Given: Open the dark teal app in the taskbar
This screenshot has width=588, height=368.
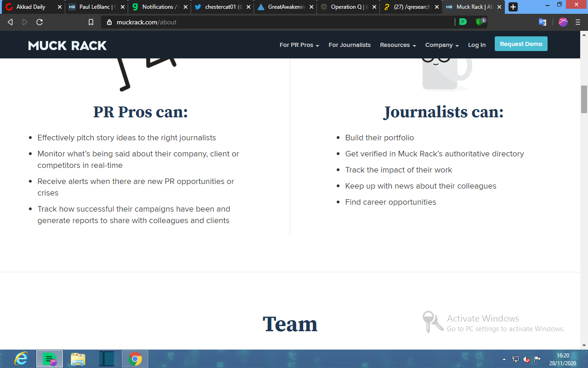Looking at the screenshot, I should (107, 359).
